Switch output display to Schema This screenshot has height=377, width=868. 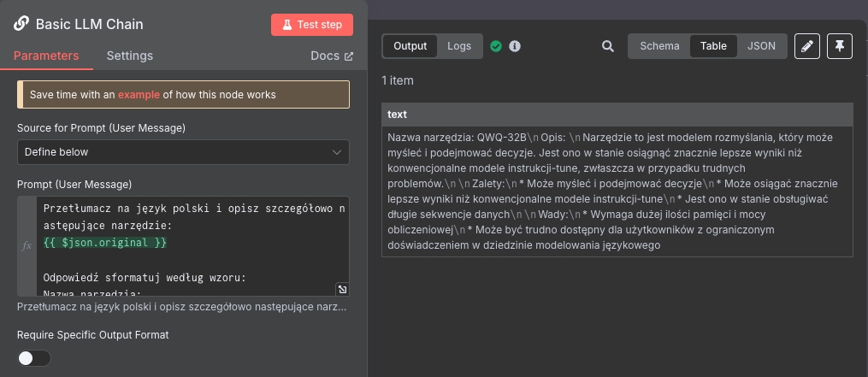tap(659, 46)
